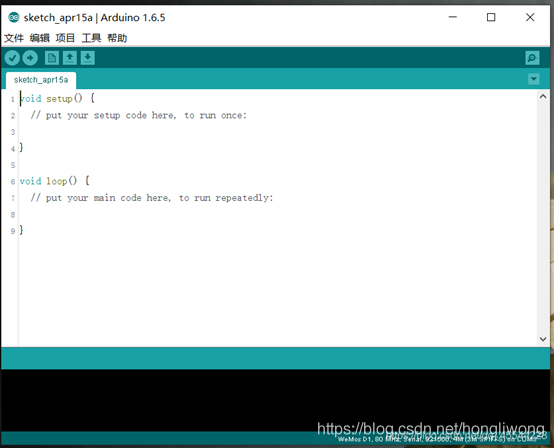Click the 'put your main code here' comment
The height and width of the screenshot is (448, 554).
tap(152, 198)
